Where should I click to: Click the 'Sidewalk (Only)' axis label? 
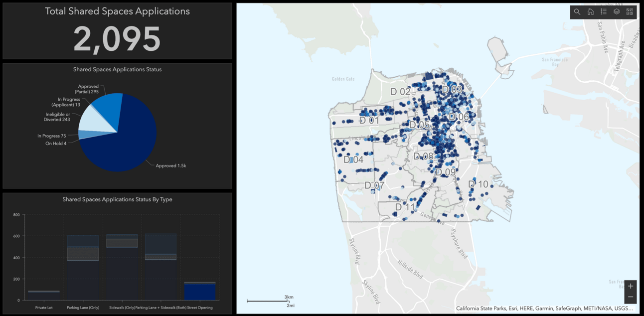(122, 308)
